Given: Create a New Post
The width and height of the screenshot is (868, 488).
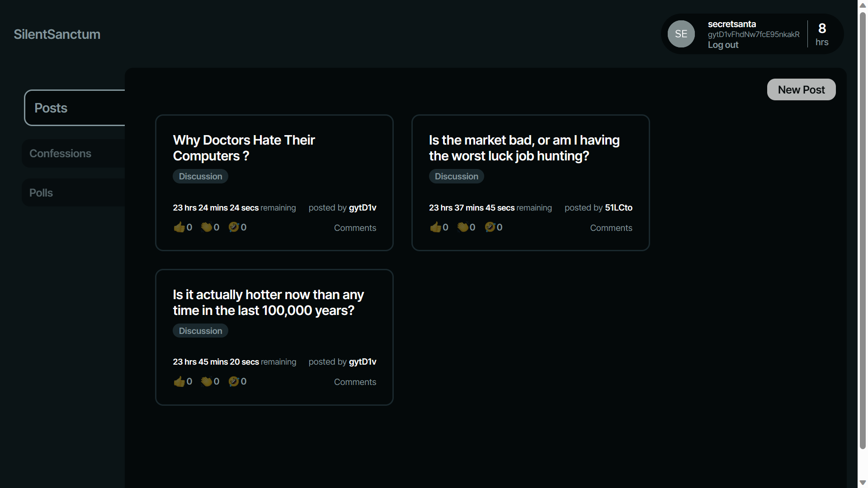Looking at the screenshot, I should (801, 90).
